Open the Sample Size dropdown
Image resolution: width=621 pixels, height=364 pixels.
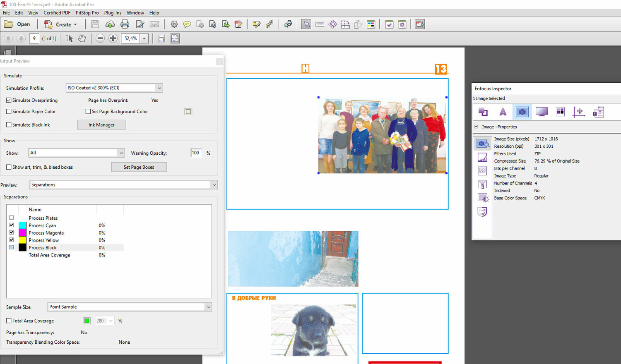(x=130, y=307)
